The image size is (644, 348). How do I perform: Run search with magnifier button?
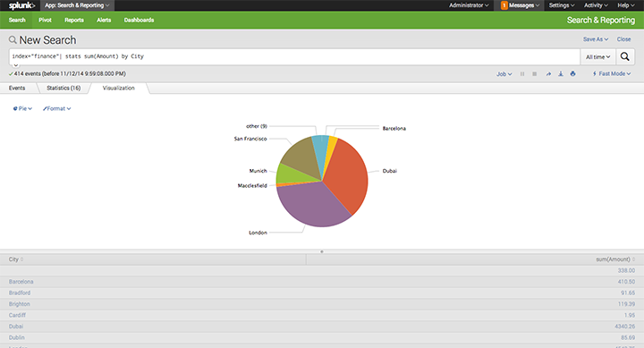tap(624, 56)
